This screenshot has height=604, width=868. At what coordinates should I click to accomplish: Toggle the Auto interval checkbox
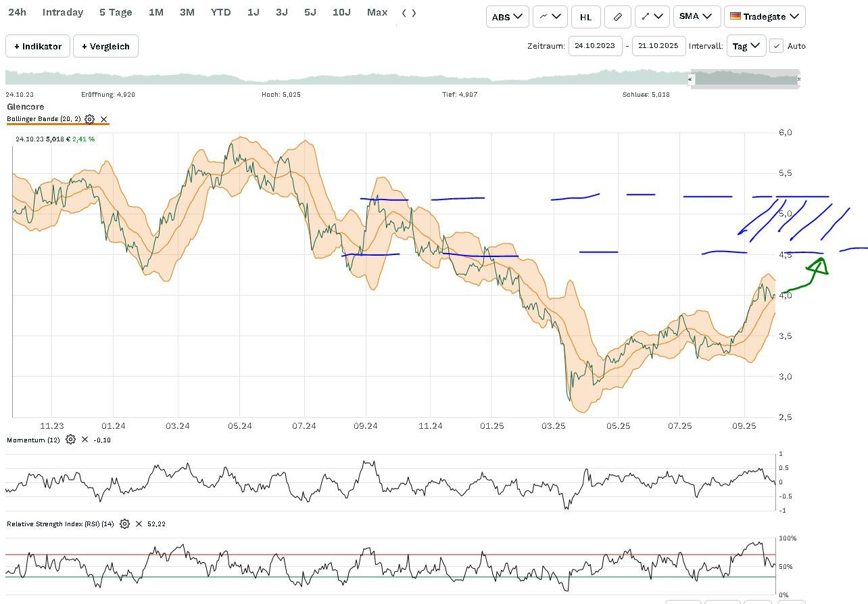777,46
